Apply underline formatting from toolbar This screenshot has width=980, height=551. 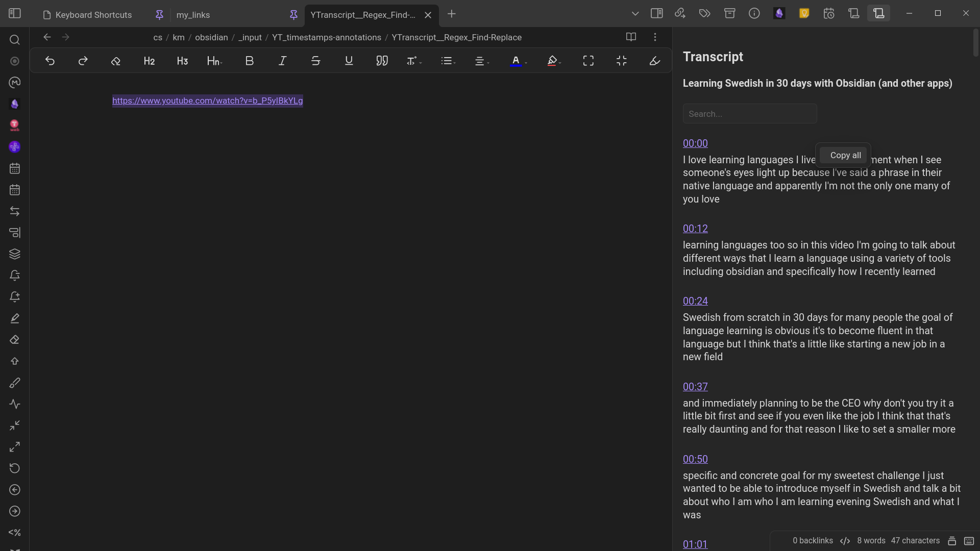click(x=349, y=61)
